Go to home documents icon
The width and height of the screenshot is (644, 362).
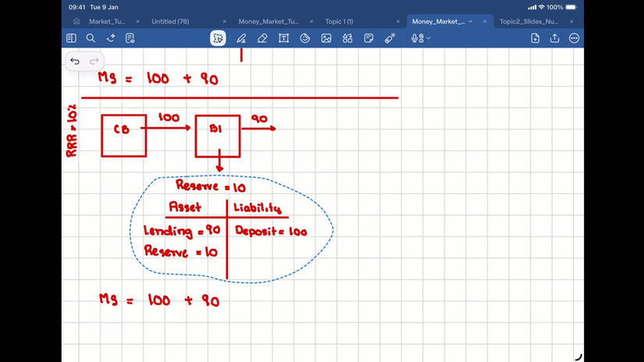tap(76, 21)
